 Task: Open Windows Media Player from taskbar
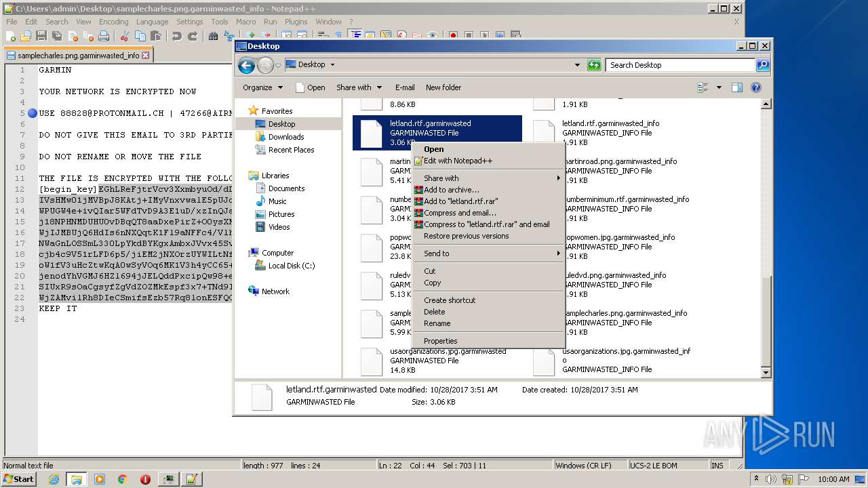100,479
